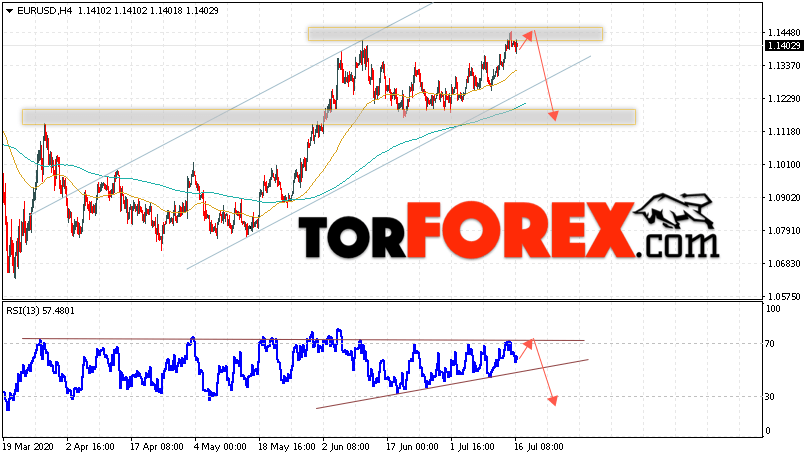Select the RSI 0 level label

point(768,431)
